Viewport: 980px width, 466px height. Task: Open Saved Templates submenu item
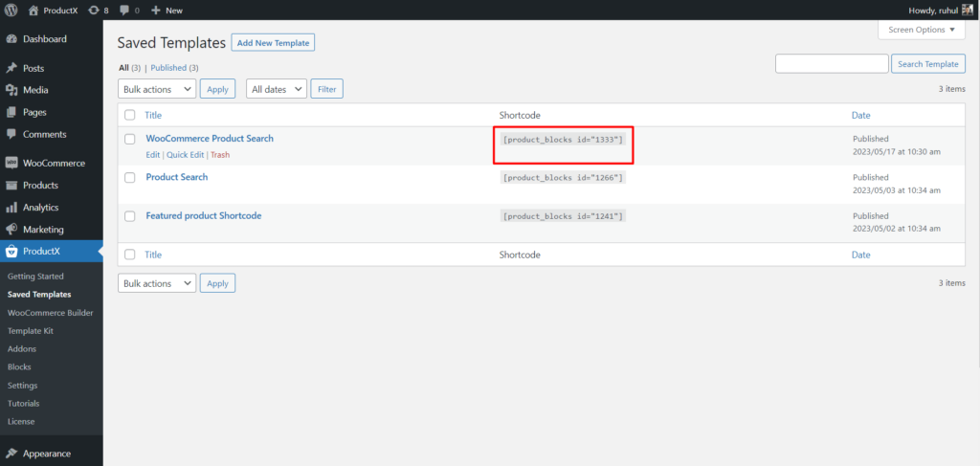(39, 294)
